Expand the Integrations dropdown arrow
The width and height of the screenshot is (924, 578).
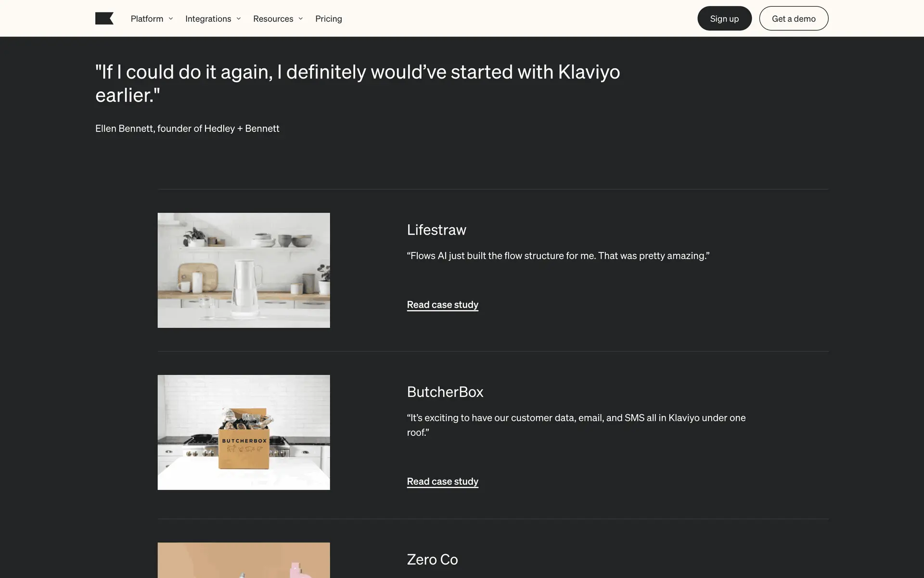click(239, 19)
